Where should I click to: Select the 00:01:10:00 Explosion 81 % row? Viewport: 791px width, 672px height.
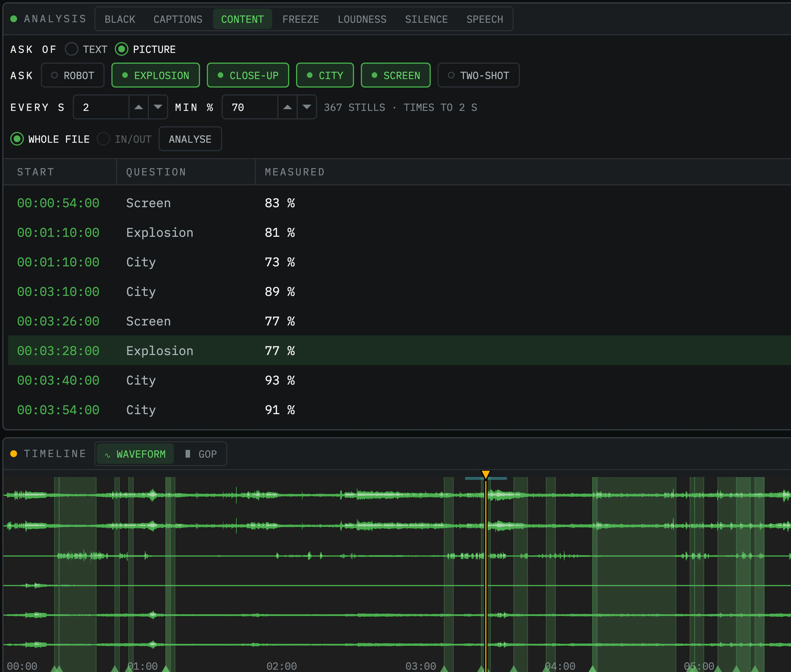400,233
